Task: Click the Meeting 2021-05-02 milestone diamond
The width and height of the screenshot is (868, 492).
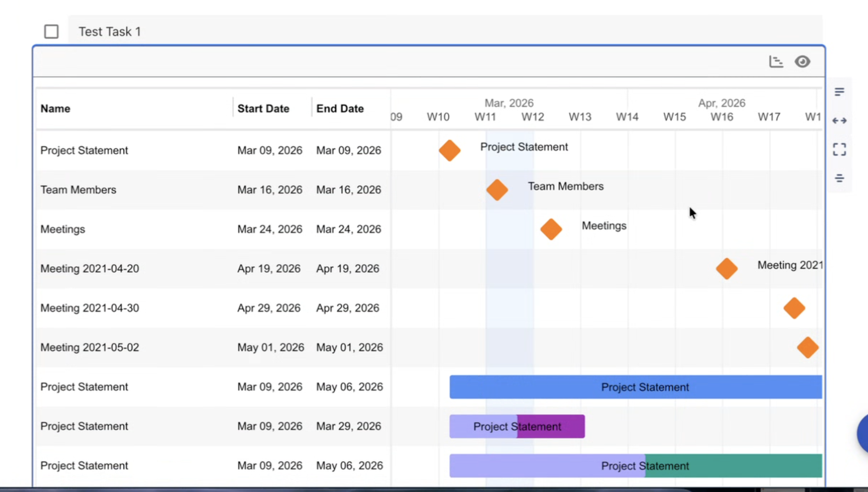Action: 808,347
